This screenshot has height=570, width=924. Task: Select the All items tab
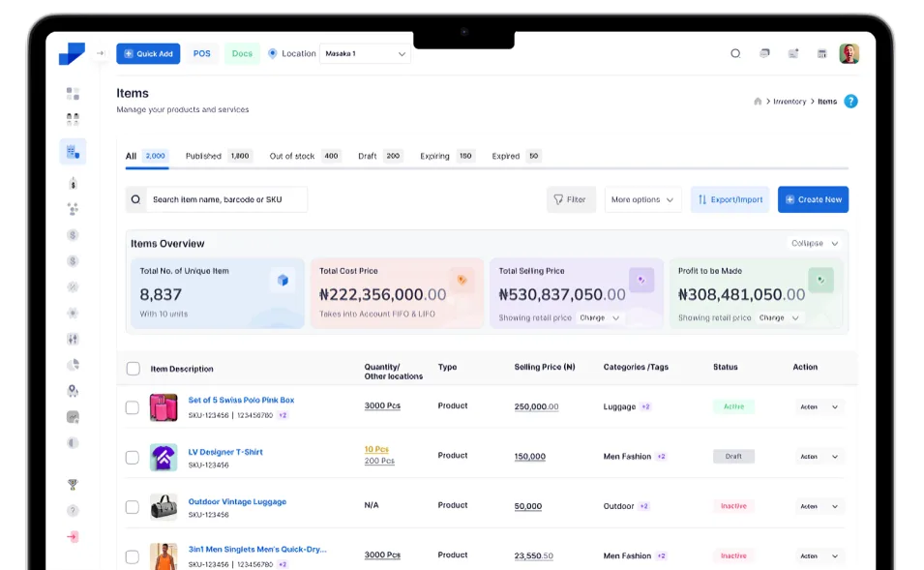(x=147, y=156)
